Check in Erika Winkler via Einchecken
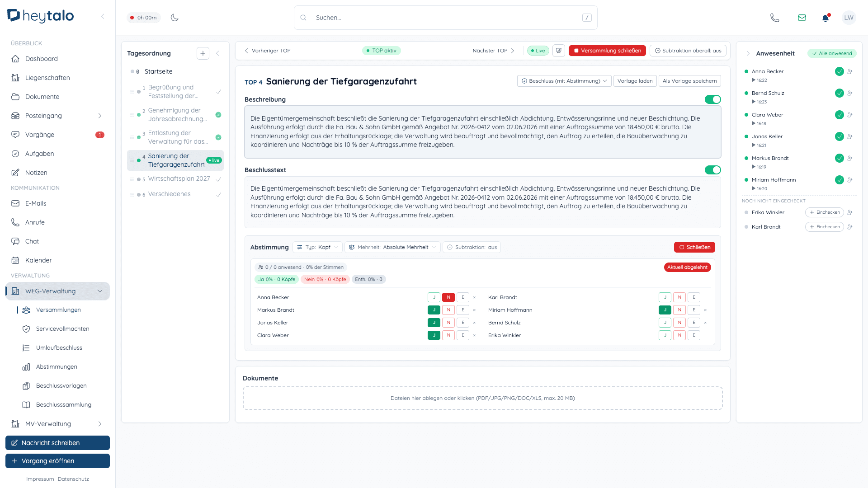This screenshot has width=868, height=488. click(x=825, y=212)
